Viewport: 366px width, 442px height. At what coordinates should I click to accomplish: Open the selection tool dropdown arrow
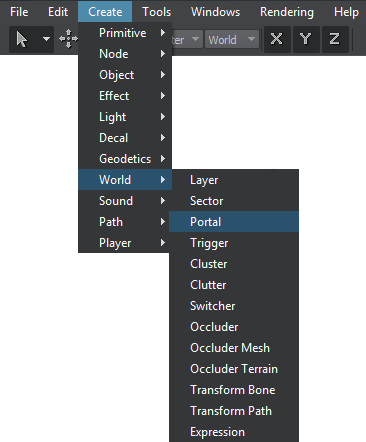point(46,39)
